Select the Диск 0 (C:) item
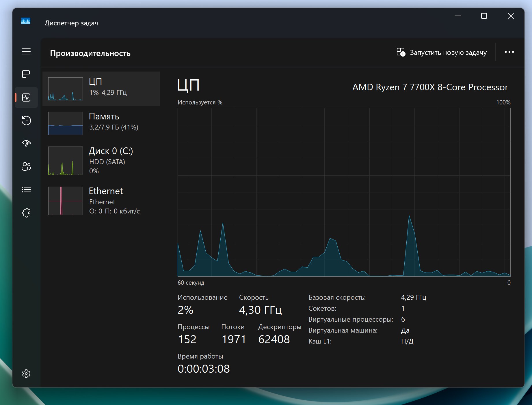Viewport: 532px width, 405px height. pyautogui.click(x=101, y=161)
